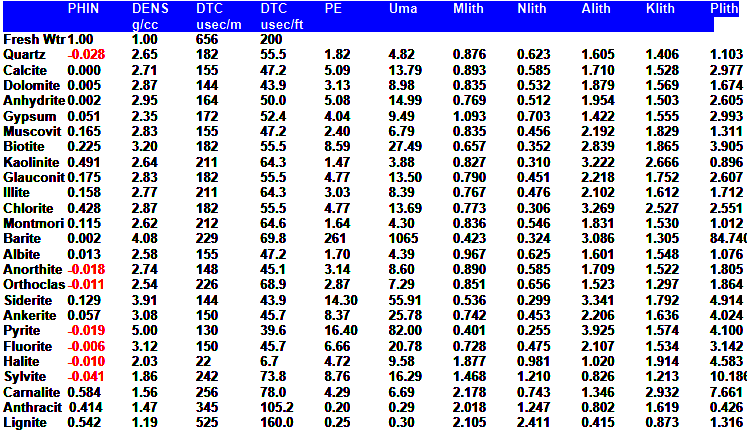Select the Barite mineral name
The image size is (747, 431).
23,239
